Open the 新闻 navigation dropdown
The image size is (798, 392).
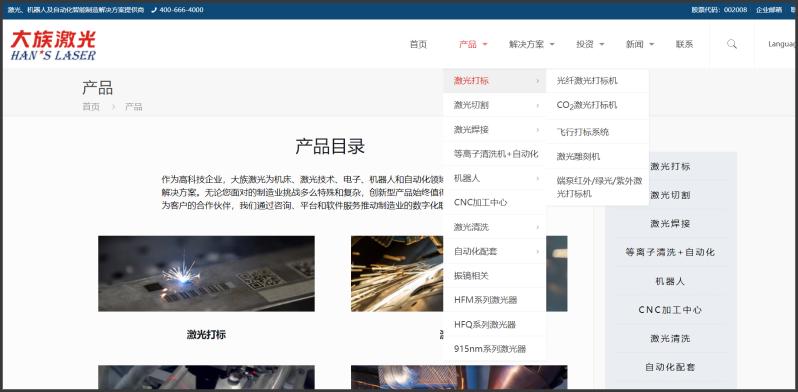click(x=640, y=44)
